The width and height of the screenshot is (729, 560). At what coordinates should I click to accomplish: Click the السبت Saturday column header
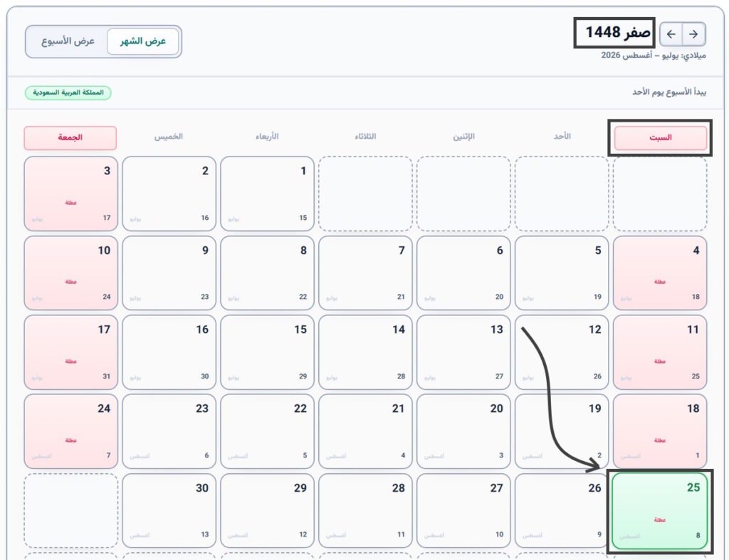tap(660, 137)
